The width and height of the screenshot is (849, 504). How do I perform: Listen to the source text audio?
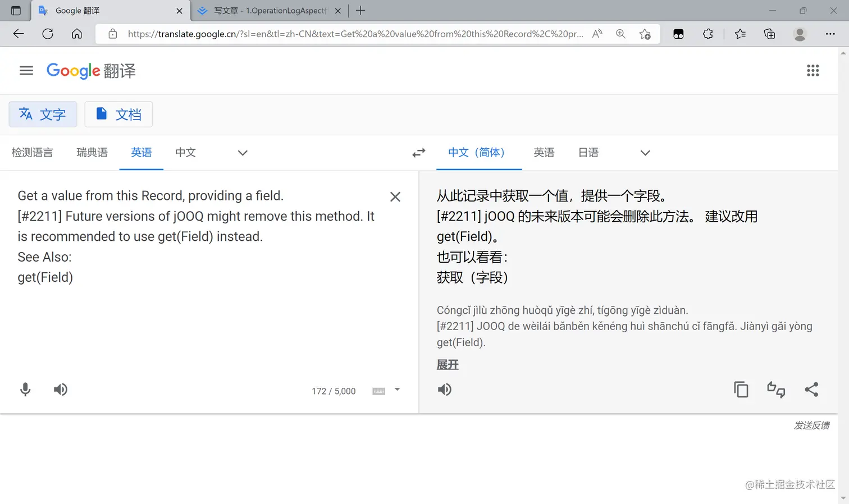pos(61,390)
